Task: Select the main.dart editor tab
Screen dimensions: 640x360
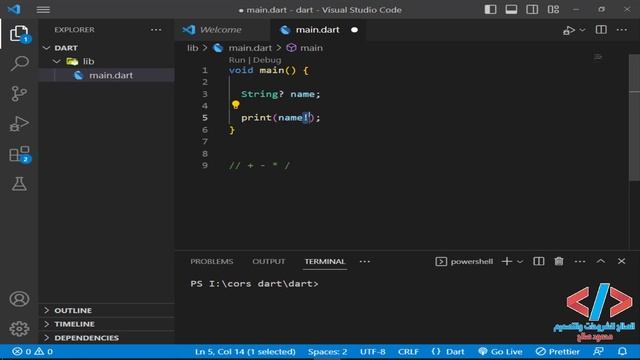Action: coord(317,30)
